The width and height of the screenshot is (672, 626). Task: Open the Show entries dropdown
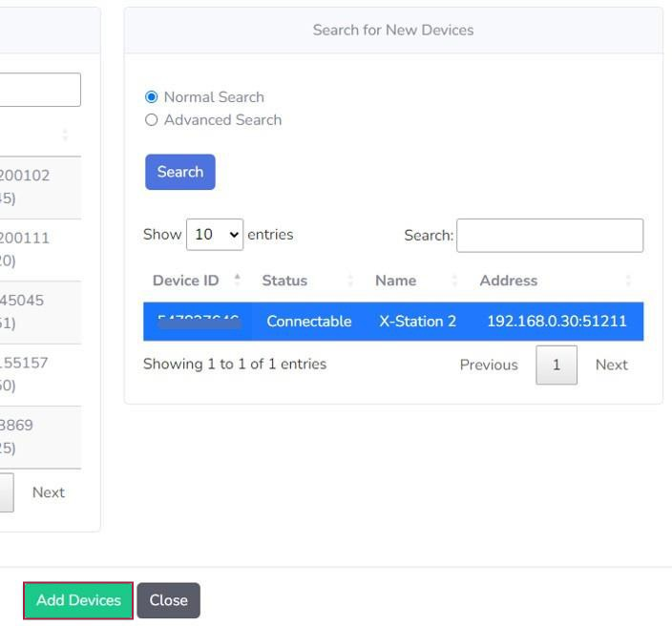[214, 235]
